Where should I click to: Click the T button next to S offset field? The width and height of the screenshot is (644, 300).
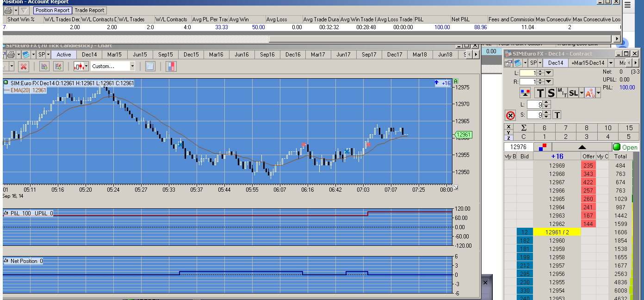tap(557, 115)
